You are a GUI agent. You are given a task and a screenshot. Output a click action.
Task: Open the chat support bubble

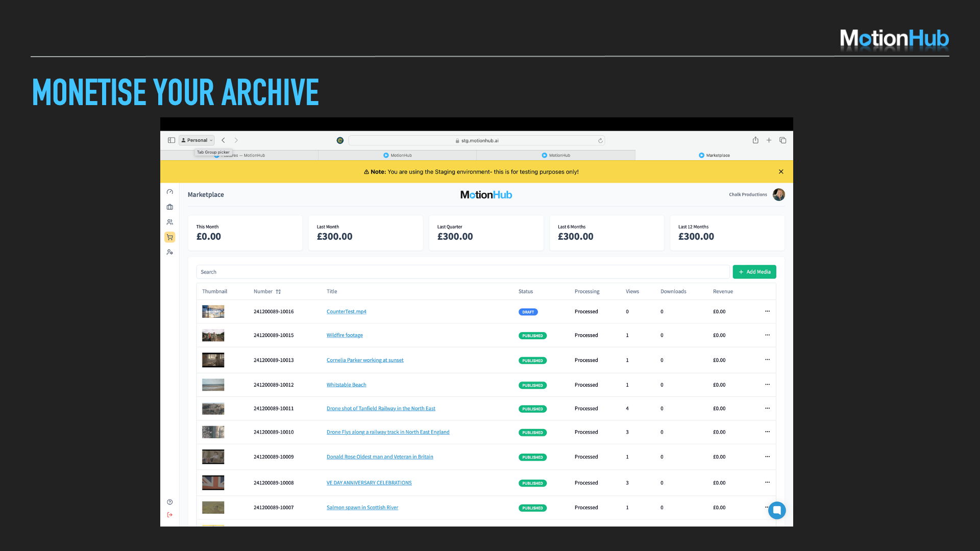tap(777, 510)
